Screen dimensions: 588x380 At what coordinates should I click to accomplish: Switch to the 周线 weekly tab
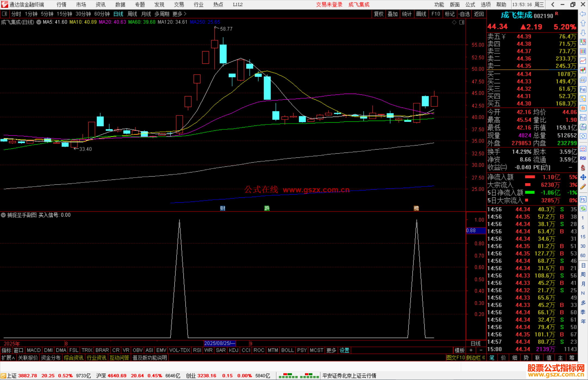(132, 14)
